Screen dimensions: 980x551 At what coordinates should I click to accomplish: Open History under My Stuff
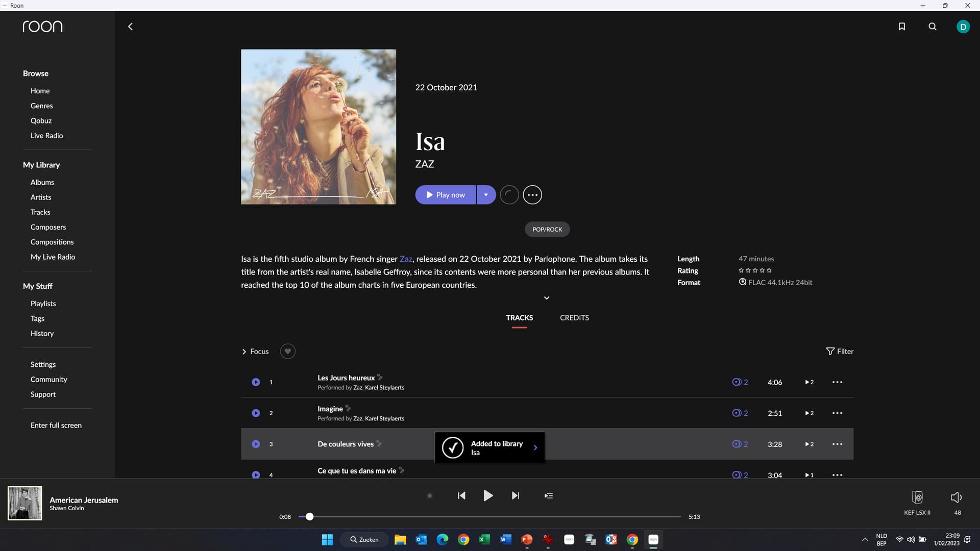coord(42,334)
